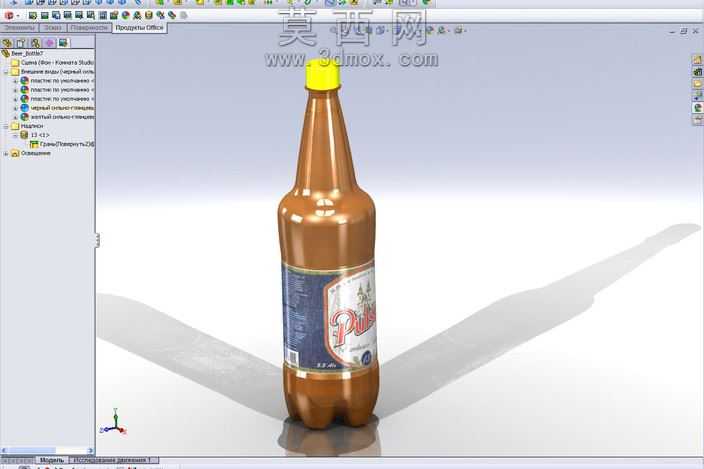Collapse the Внешние виды folder node
This screenshot has height=469, width=704.
pos(6,72)
